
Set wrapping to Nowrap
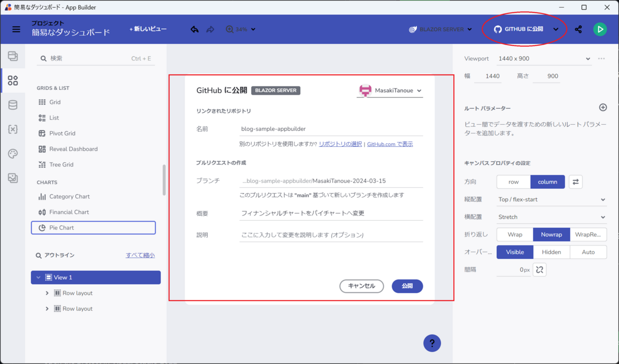[x=551, y=234]
